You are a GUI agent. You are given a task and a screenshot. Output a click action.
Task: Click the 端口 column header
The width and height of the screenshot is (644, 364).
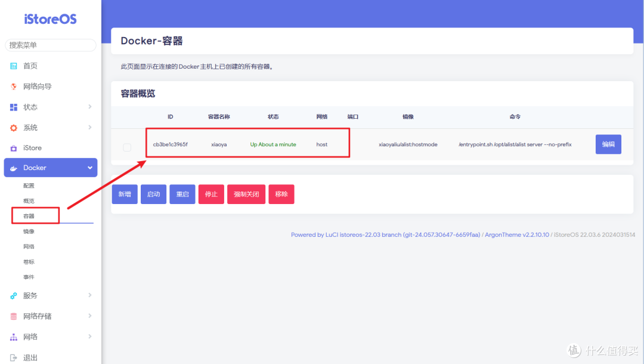353,117
